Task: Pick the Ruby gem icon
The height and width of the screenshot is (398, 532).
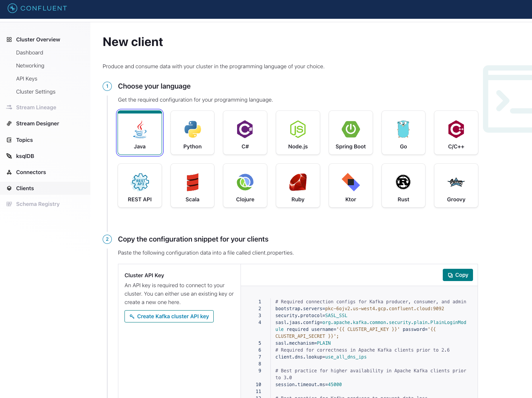Action: point(298,182)
